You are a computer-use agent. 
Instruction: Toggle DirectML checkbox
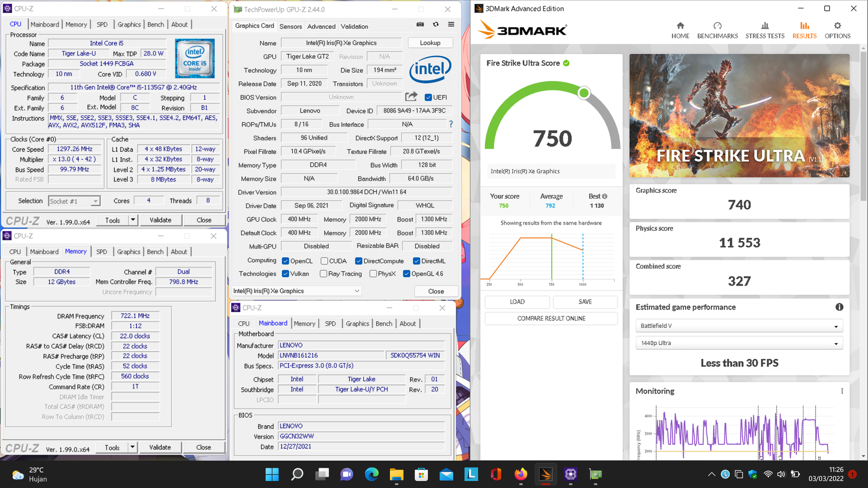pyautogui.click(x=416, y=261)
